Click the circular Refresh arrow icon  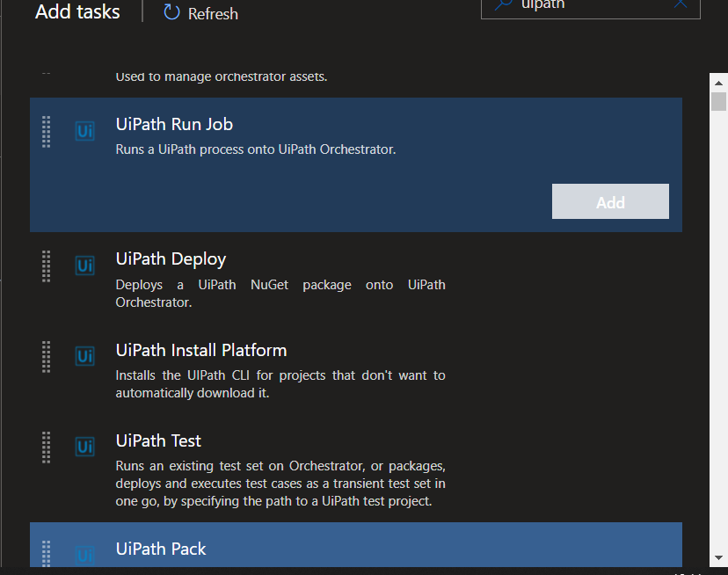point(170,13)
